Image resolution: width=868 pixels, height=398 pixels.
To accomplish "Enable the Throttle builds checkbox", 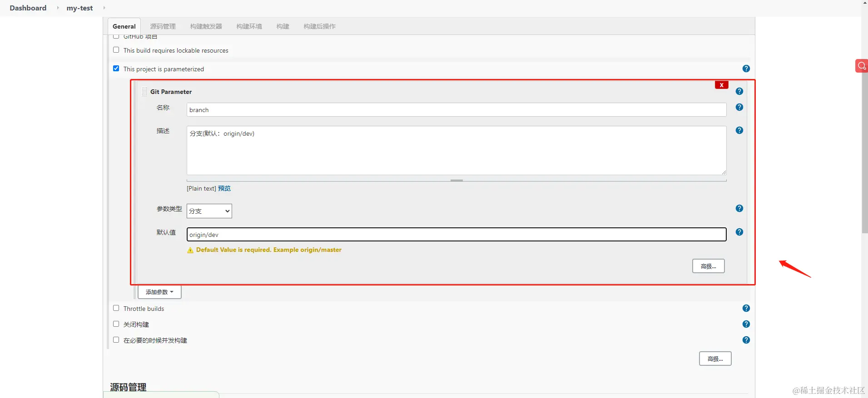I will click(x=116, y=308).
